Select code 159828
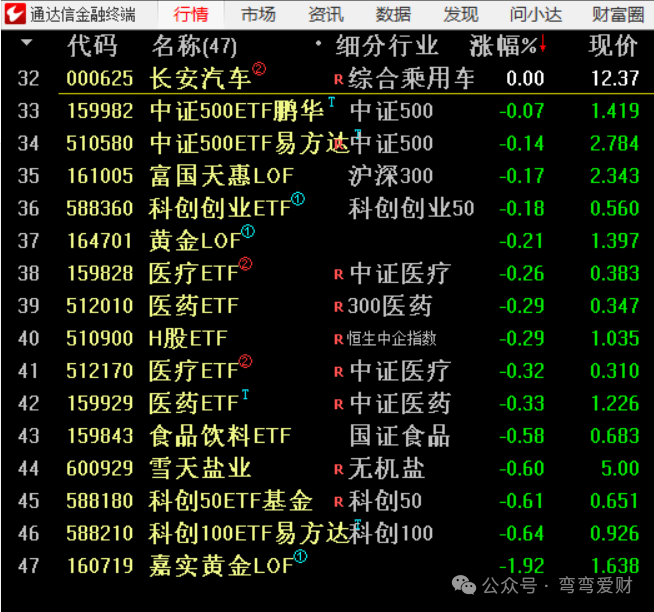The width and height of the screenshot is (654, 612). (x=100, y=274)
